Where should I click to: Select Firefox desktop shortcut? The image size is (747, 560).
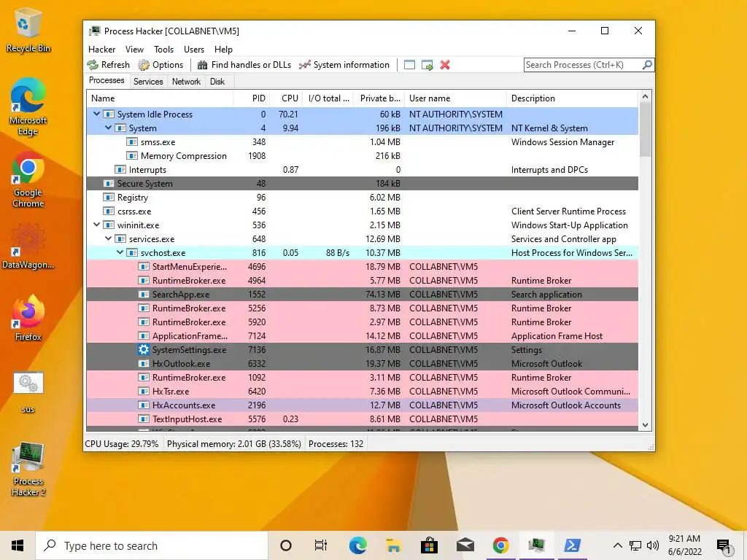(x=28, y=318)
